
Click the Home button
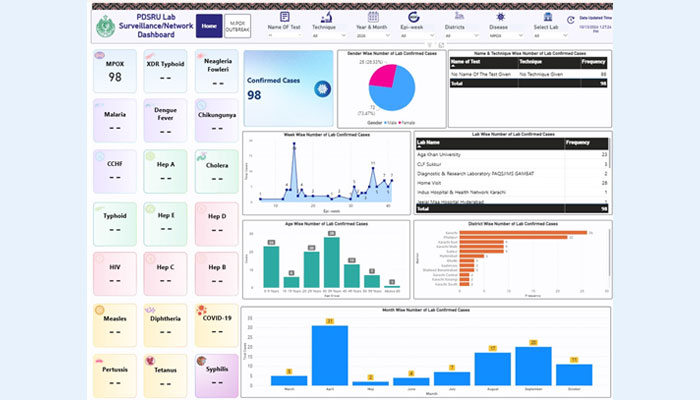(x=209, y=26)
